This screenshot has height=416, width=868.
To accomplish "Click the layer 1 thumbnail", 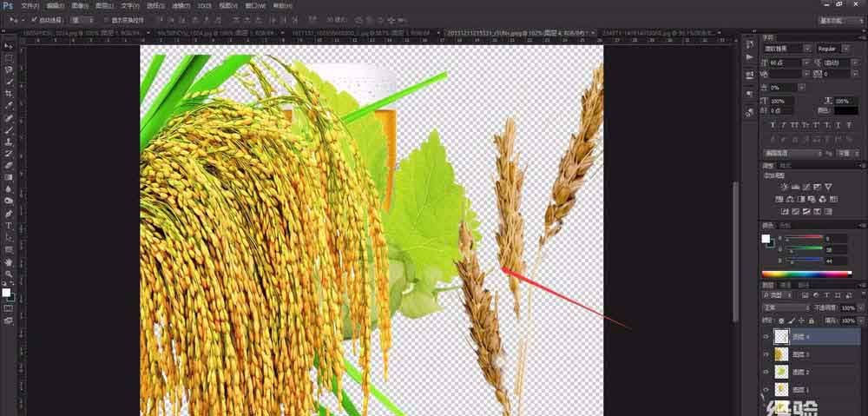I will (x=782, y=389).
